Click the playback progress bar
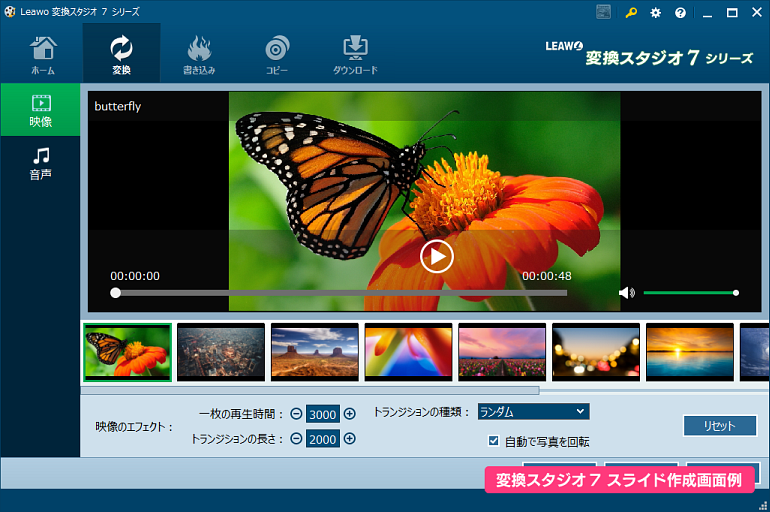The width and height of the screenshot is (770, 512). click(x=341, y=293)
